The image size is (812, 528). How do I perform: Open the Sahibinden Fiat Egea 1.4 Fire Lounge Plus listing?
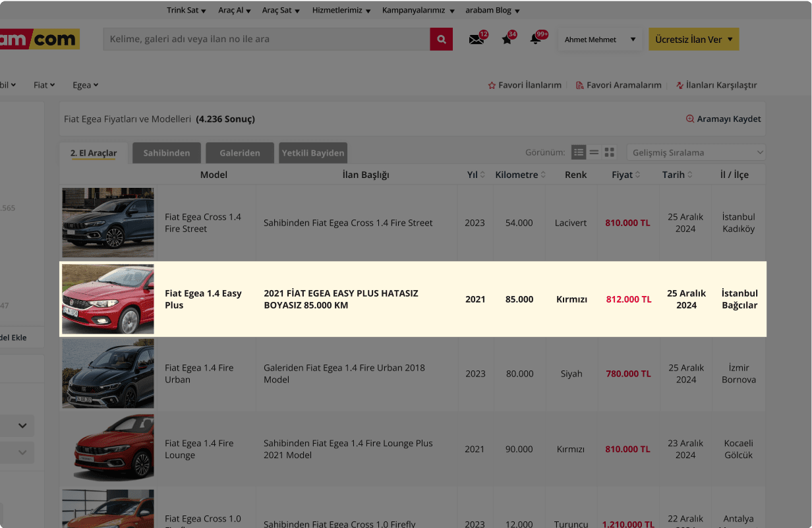click(348, 449)
